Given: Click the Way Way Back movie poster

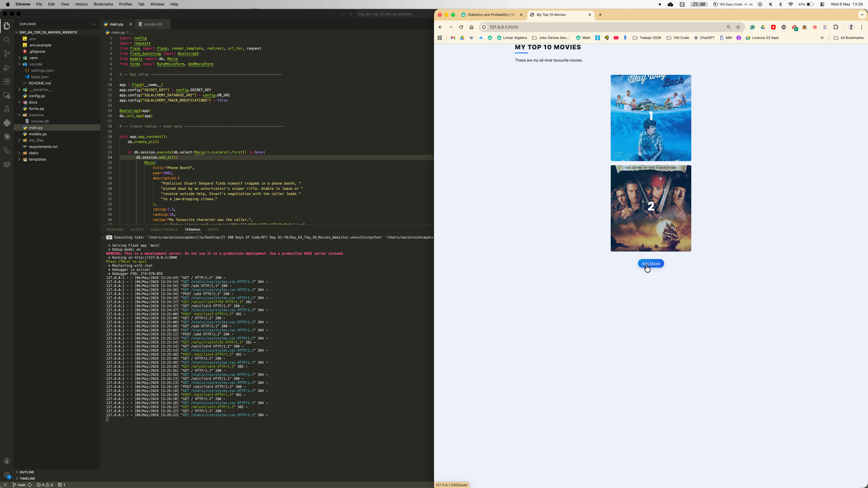Looking at the screenshot, I should (x=651, y=118).
